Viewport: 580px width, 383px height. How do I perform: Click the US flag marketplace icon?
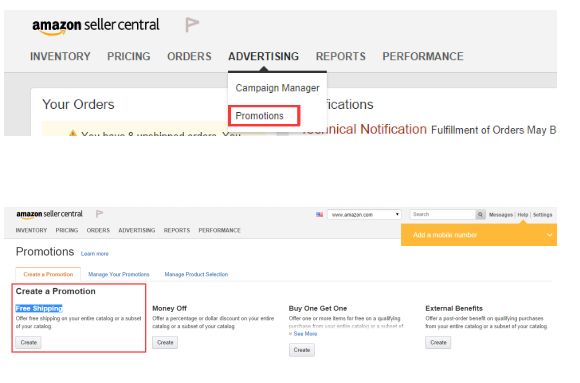tap(320, 215)
